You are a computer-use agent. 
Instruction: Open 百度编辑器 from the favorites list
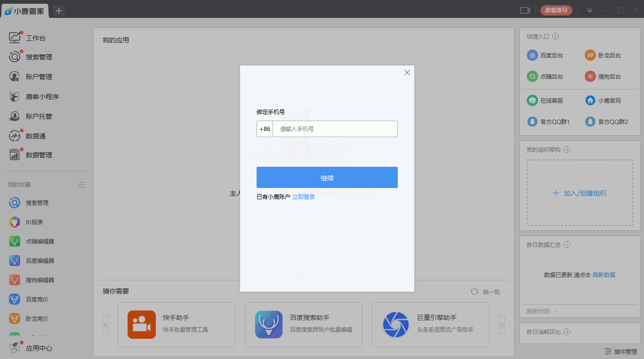tap(32, 261)
